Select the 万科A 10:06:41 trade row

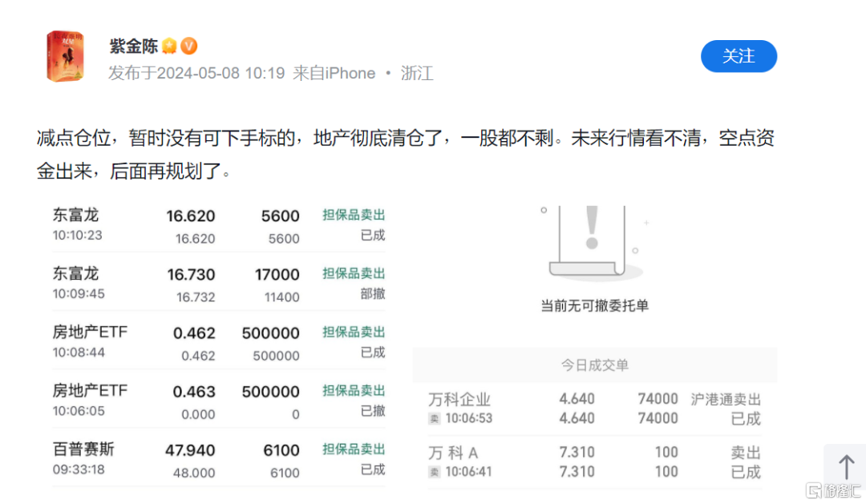click(x=595, y=462)
